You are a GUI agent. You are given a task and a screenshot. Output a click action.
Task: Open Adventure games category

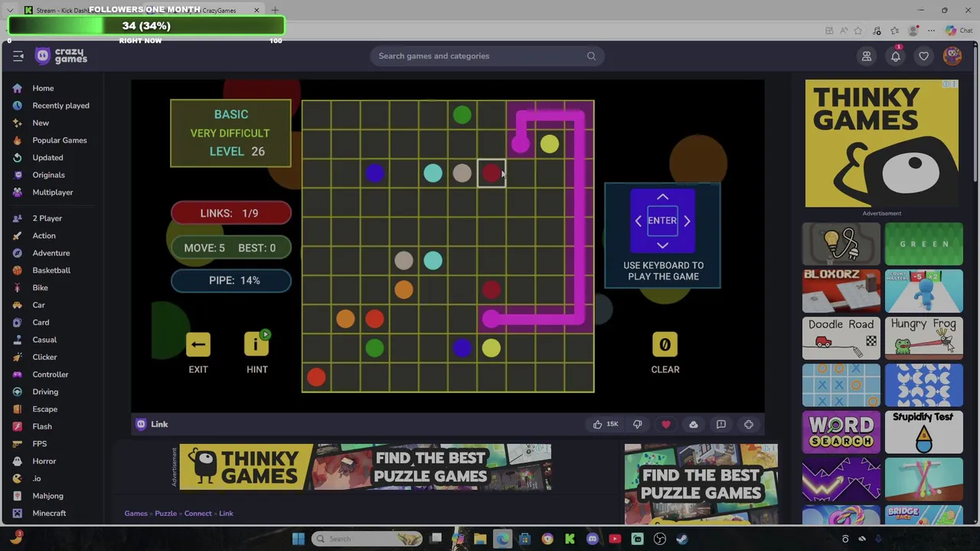(x=51, y=253)
